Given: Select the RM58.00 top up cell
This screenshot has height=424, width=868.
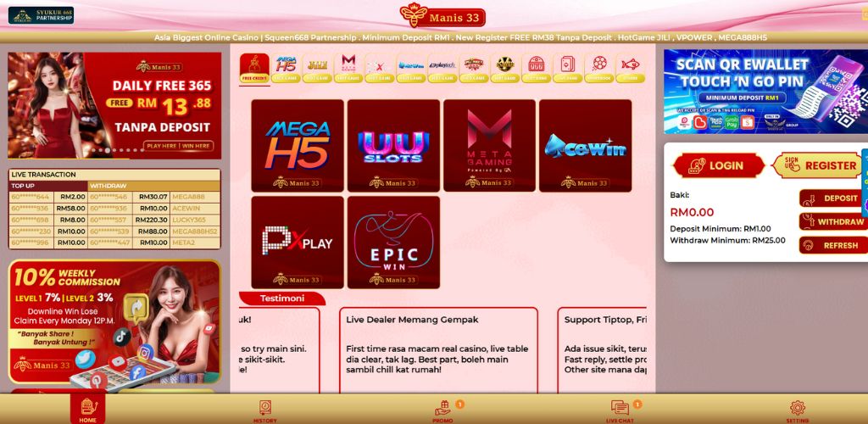Looking at the screenshot, I should (71, 208).
